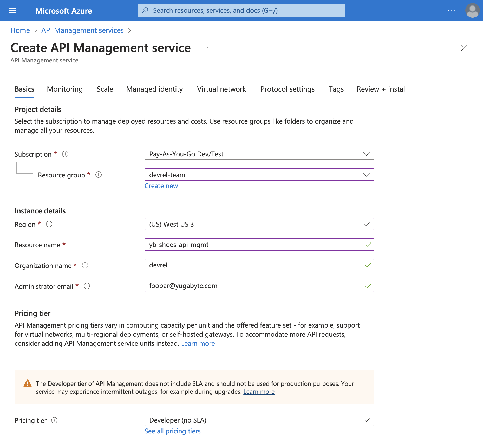
Task: Open the Virtual network tab
Action: [221, 89]
